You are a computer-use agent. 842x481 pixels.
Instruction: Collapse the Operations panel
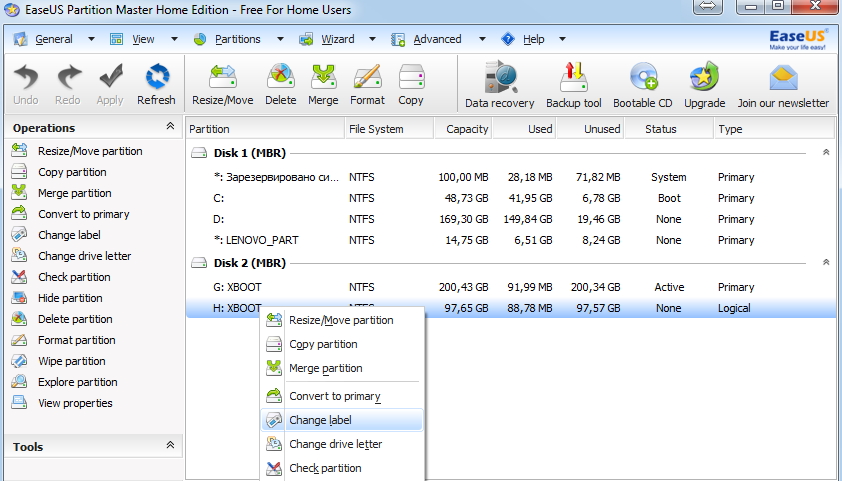tap(170, 127)
